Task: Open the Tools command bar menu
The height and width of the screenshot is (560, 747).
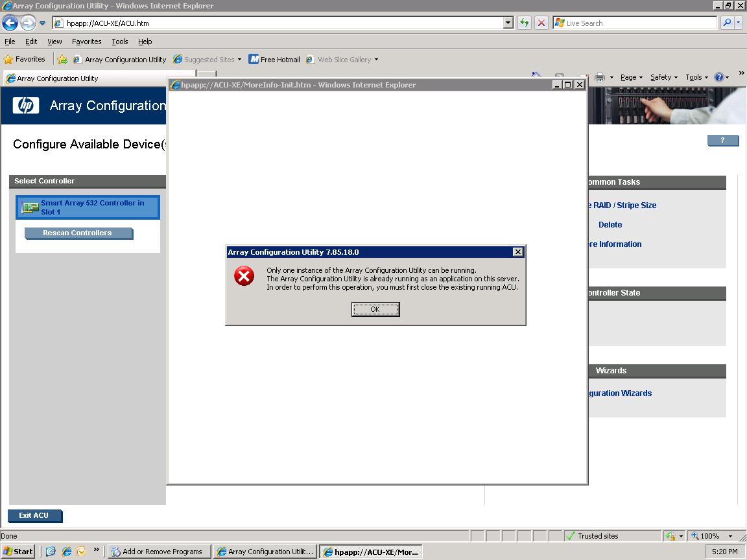Action: (696, 77)
